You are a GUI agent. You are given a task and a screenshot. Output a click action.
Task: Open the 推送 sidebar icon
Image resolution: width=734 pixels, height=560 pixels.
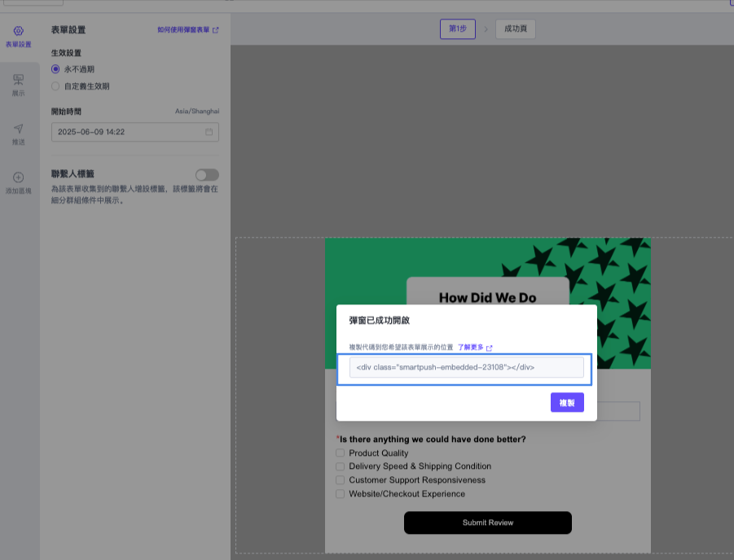click(x=19, y=129)
